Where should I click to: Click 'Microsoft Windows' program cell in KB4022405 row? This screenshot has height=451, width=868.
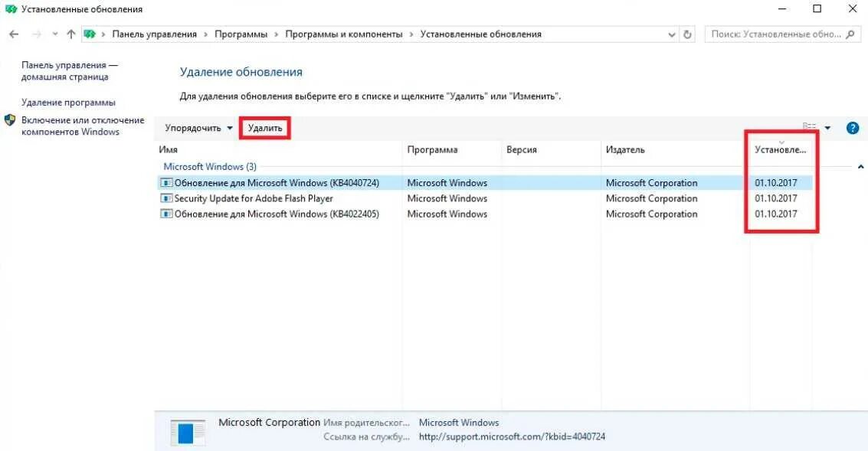pos(447,214)
